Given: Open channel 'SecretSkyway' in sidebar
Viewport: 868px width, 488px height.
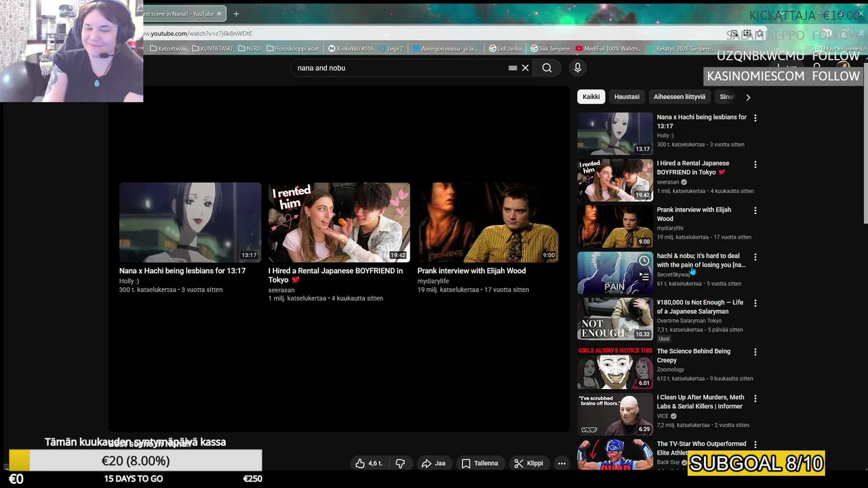Looking at the screenshot, I should click(x=673, y=274).
